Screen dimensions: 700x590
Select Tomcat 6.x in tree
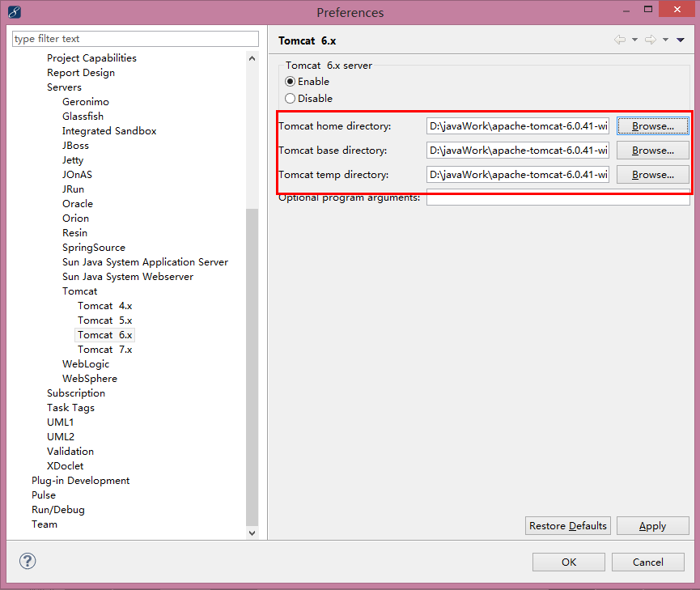click(x=105, y=335)
